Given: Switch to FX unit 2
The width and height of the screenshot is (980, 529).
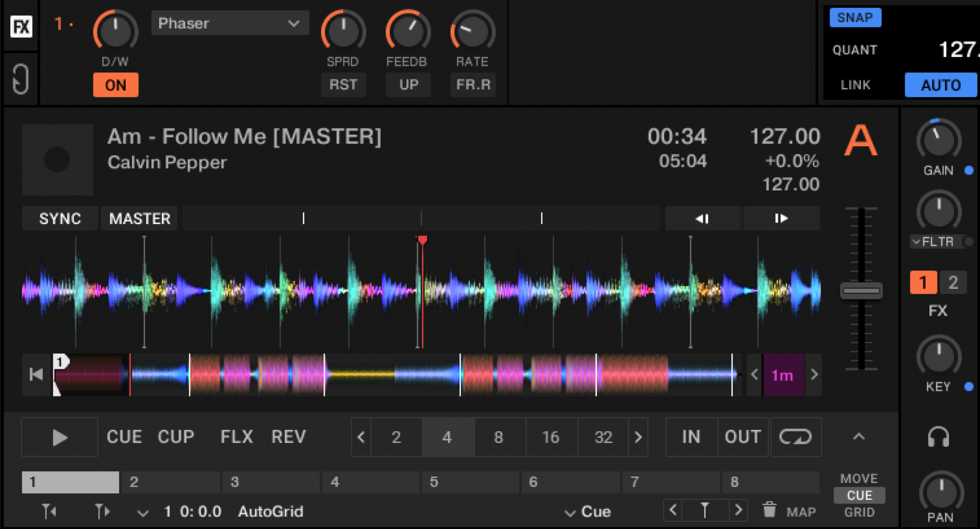Looking at the screenshot, I should click(952, 282).
